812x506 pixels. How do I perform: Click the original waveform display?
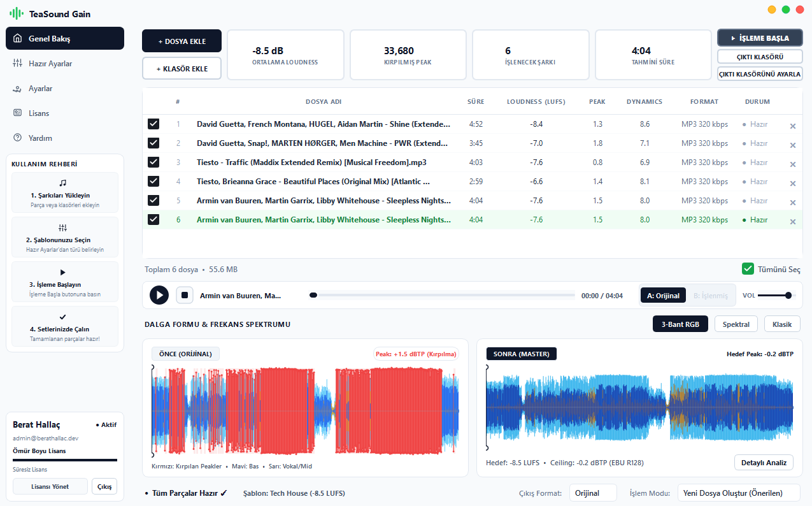click(x=306, y=410)
